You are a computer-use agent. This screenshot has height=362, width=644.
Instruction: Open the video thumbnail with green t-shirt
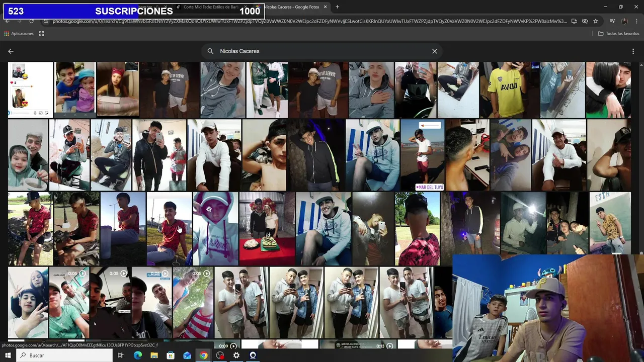point(69,303)
